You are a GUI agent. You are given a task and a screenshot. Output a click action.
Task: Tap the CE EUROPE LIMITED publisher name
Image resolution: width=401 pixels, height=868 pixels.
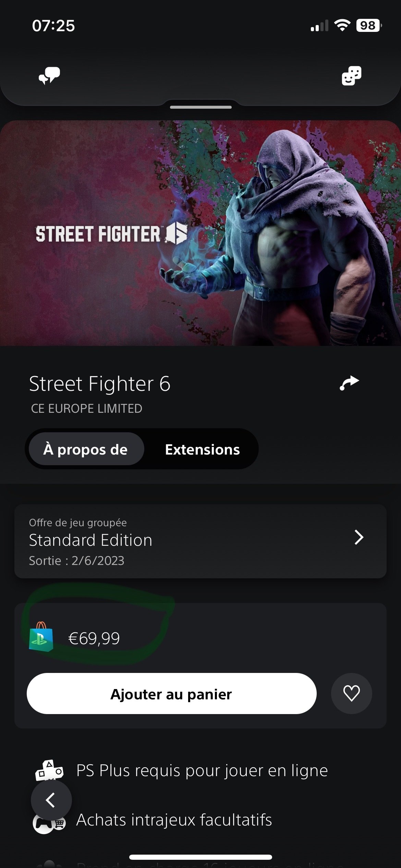click(x=86, y=409)
